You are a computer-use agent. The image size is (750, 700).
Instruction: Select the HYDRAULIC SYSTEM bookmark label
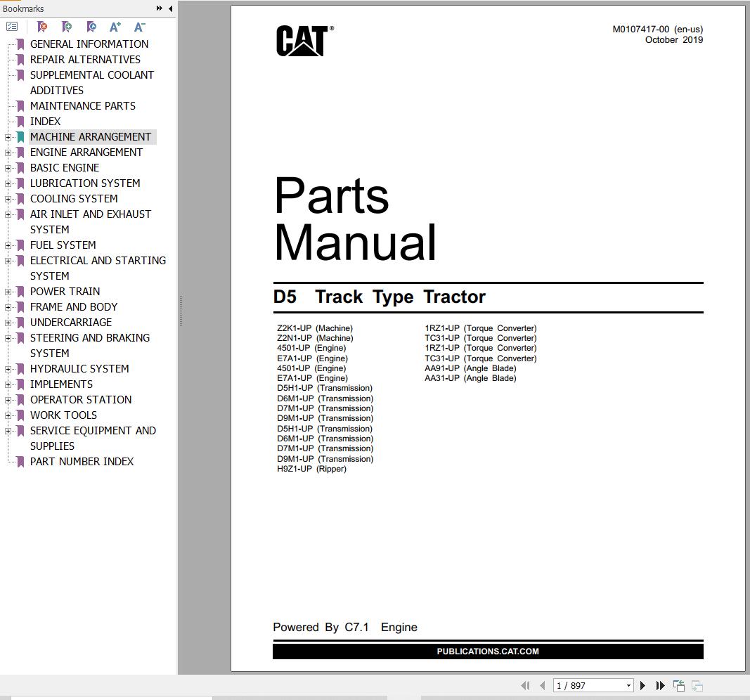(79, 369)
